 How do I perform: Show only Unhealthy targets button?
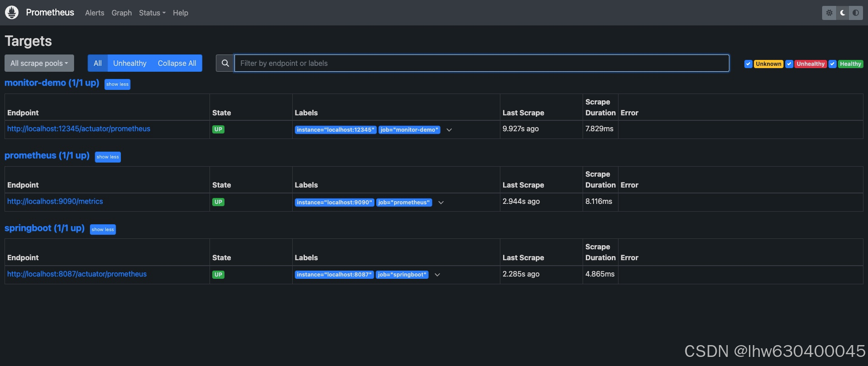tap(130, 63)
